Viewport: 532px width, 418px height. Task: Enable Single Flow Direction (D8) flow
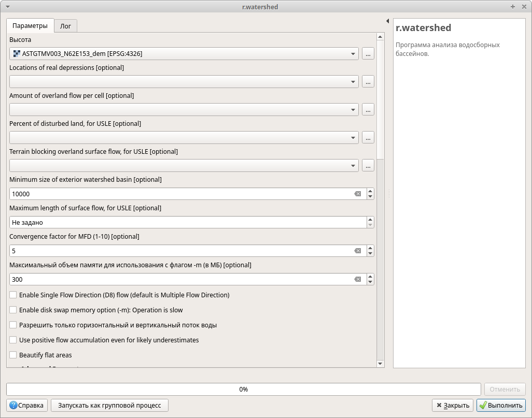tap(13, 295)
